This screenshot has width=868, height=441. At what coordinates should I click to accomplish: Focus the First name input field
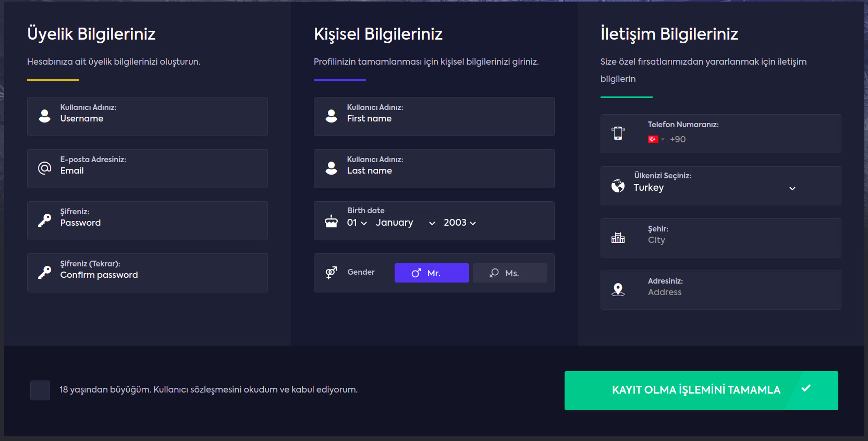434,116
